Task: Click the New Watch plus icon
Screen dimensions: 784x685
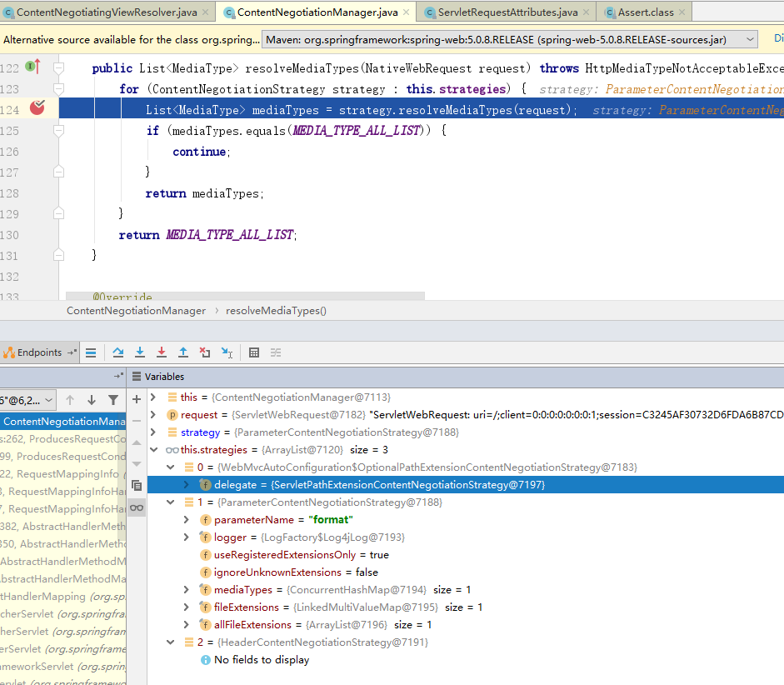Action: coord(137,399)
